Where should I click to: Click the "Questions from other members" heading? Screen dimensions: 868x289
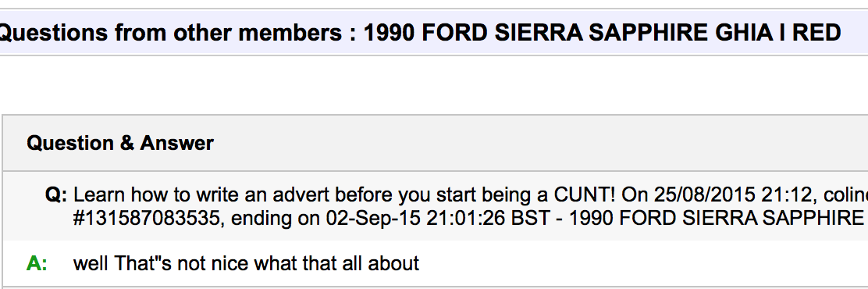pos(171,34)
